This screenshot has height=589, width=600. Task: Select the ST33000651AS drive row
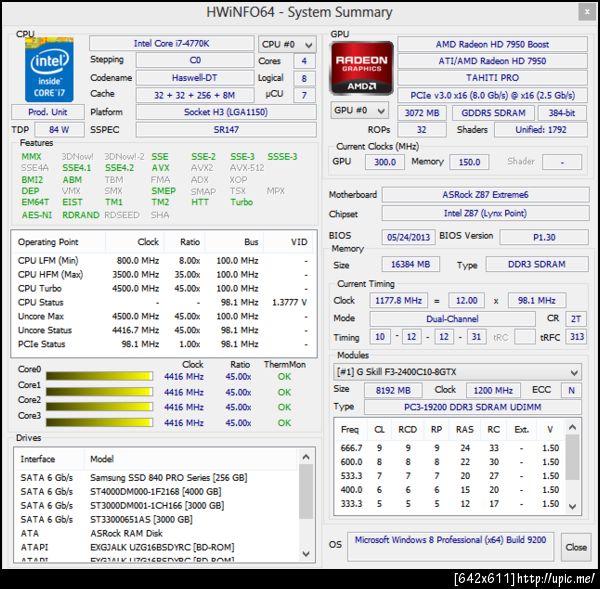[x=156, y=519]
